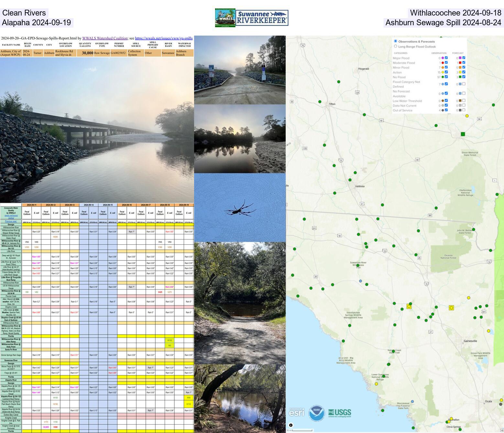Viewport: 504px width, 433px height.
Task: Uncheck Major Flood observation checkbox
Action: point(446,58)
